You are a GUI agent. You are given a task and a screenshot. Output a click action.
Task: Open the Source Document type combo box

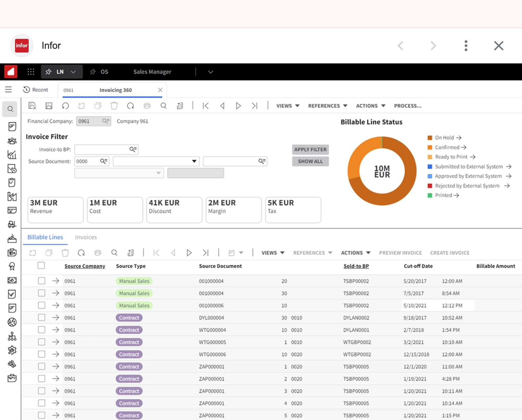156,161
